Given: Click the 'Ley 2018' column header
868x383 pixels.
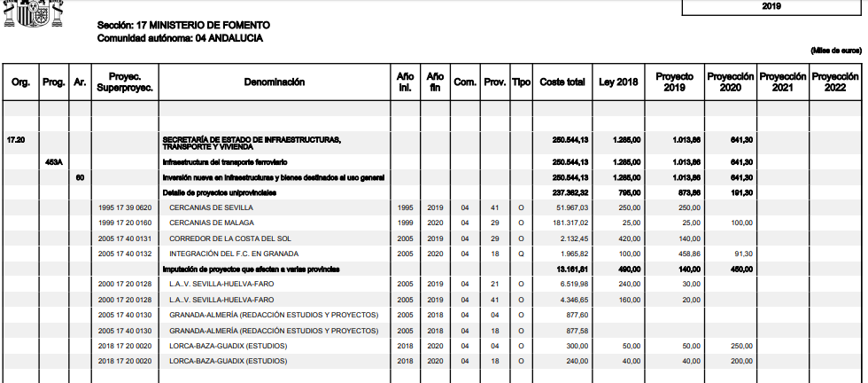Looking at the screenshot, I should pos(617,82).
